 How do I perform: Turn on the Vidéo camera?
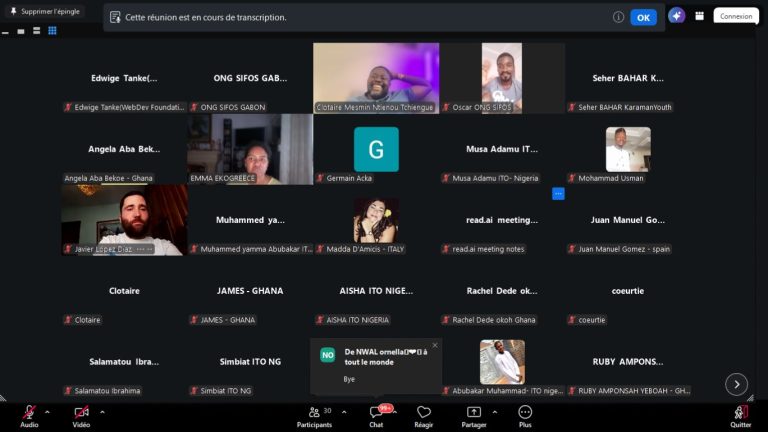coord(81,417)
